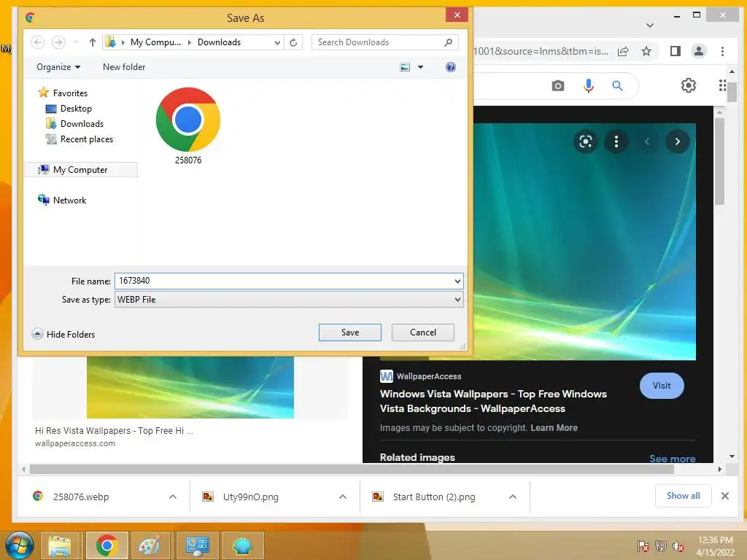Bookmark this page with the star
Screen dimensions: 747x560
[646, 52]
